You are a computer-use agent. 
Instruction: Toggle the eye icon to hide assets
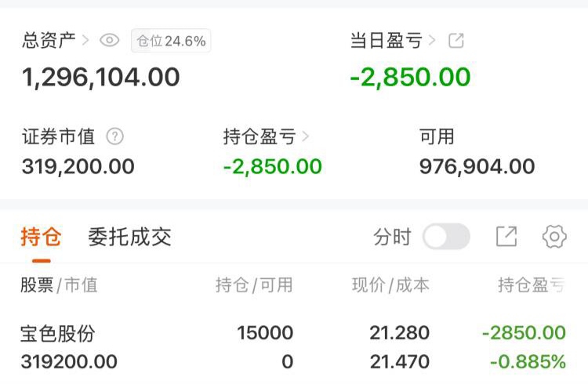click(x=110, y=41)
